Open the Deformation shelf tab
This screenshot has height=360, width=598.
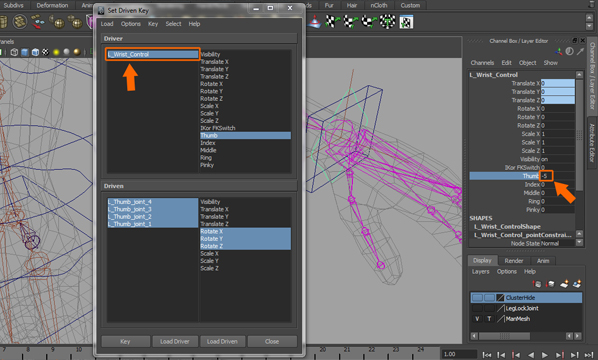(52, 5)
